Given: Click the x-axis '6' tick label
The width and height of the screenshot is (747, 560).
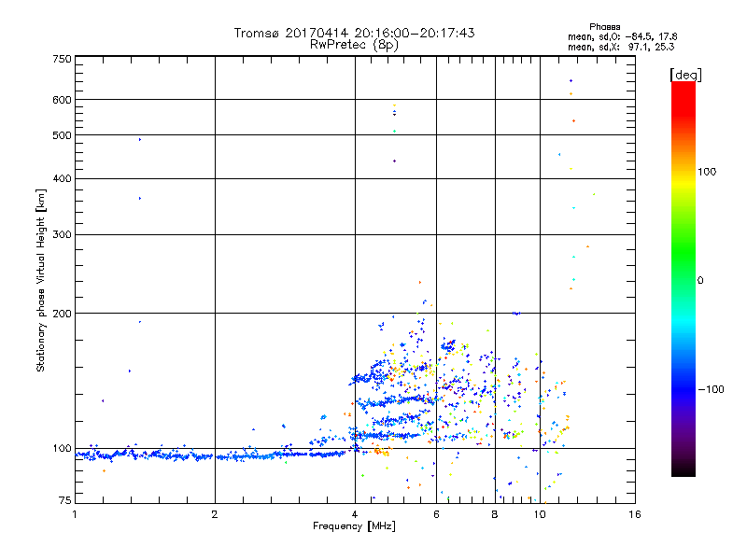Looking at the screenshot, I should 436,514.
